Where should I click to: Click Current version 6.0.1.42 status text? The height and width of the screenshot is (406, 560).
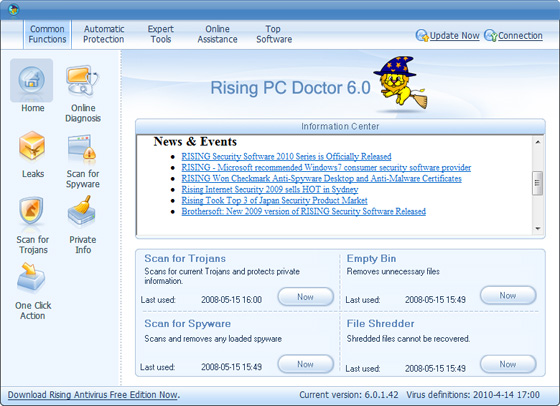349,395
